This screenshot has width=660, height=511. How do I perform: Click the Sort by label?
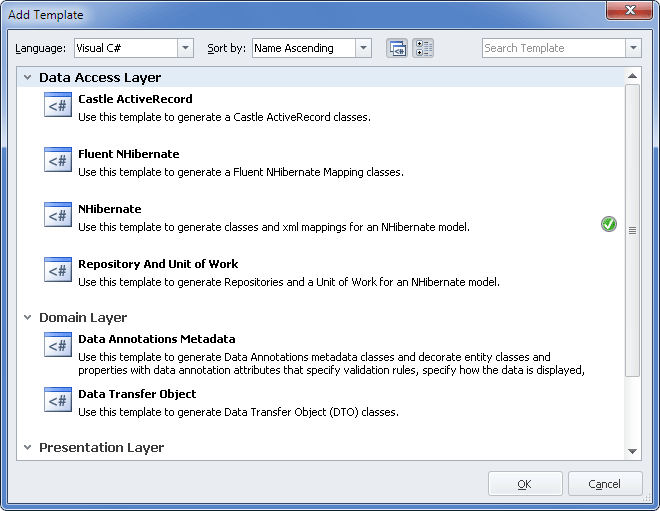(226, 48)
